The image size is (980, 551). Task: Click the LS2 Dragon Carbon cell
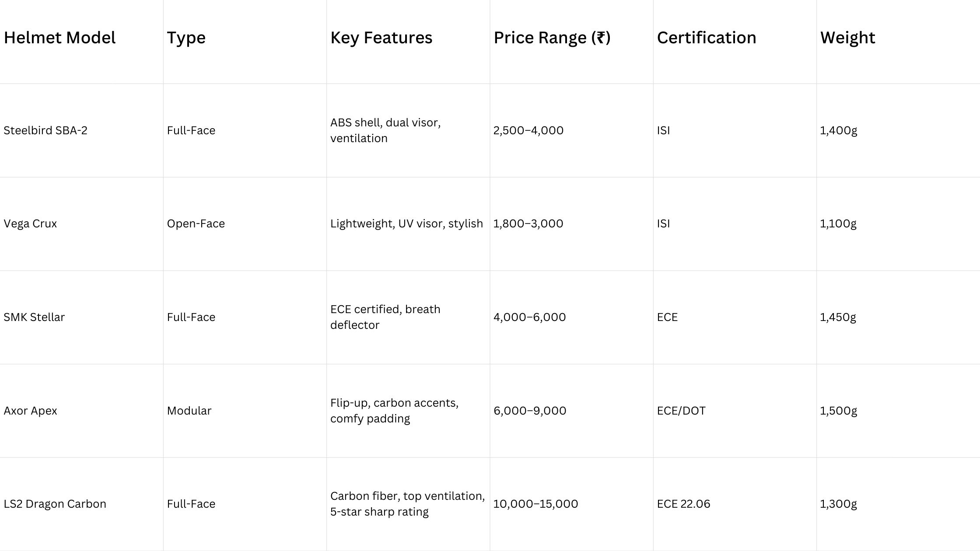pyautogui.click(x=55, y=504)
